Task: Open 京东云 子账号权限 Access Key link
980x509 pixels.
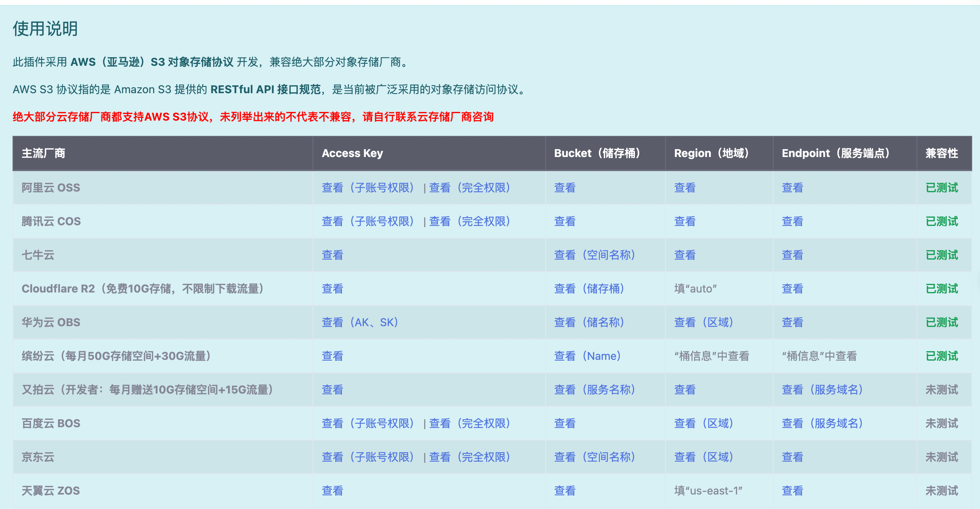Action: pyautogui.click(x=368, y=457)
